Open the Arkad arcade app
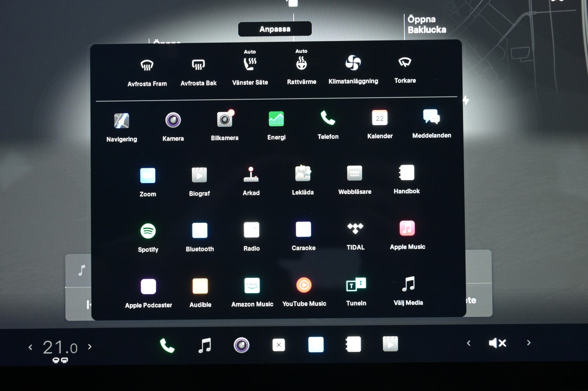The image size is (588, 391). click(251, 181)
